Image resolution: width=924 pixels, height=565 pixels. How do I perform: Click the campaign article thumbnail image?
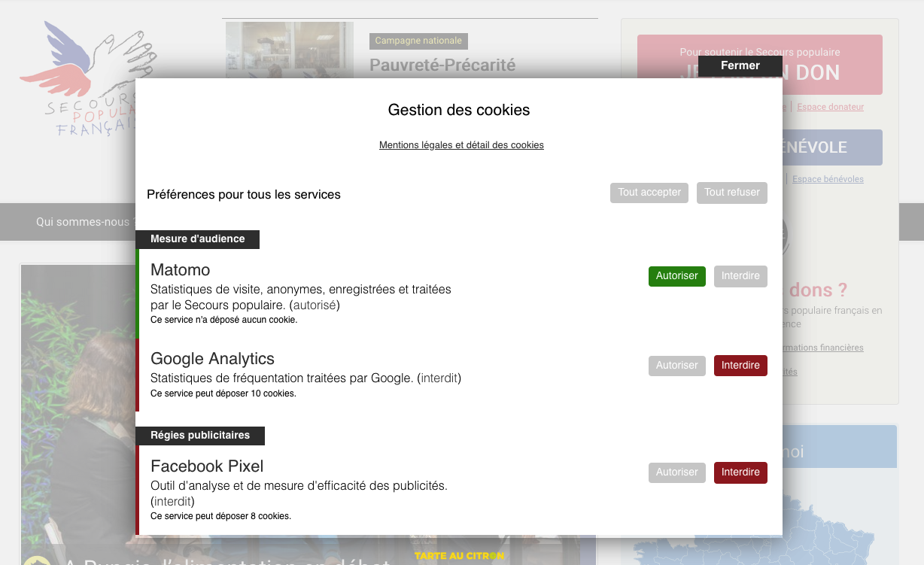tap(289, 49)
